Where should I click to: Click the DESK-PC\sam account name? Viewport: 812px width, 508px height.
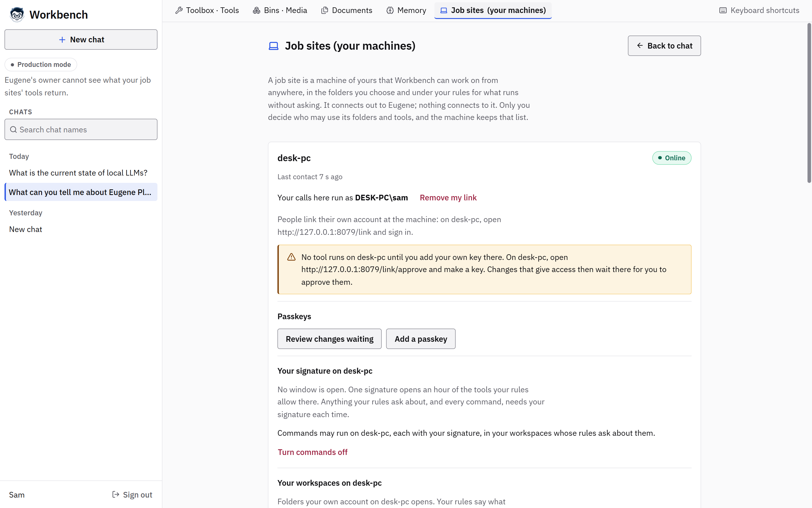click(x=381, y=198)
